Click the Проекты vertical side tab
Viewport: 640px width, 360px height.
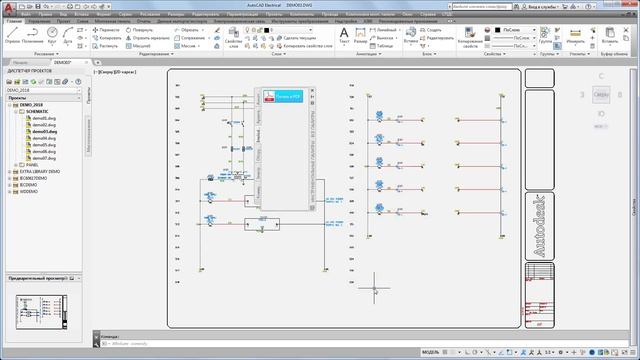pyautogui.click(x=89, y=95)
